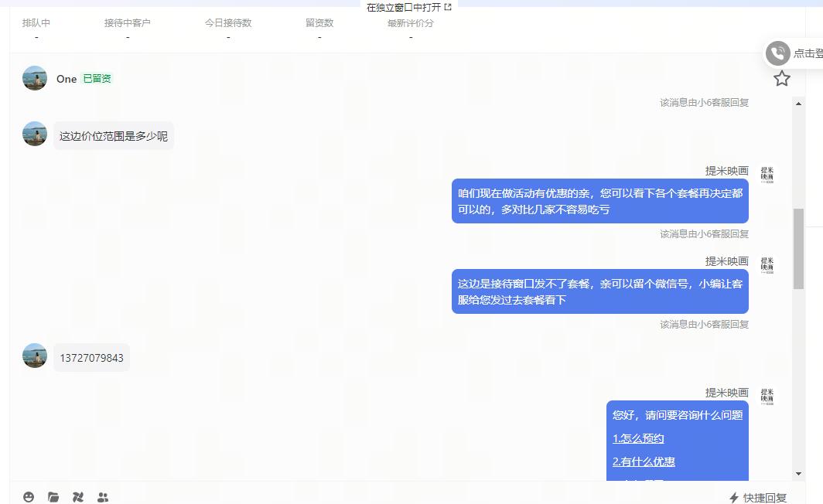Click the transfer conversation icon

[x=77, y=497]
